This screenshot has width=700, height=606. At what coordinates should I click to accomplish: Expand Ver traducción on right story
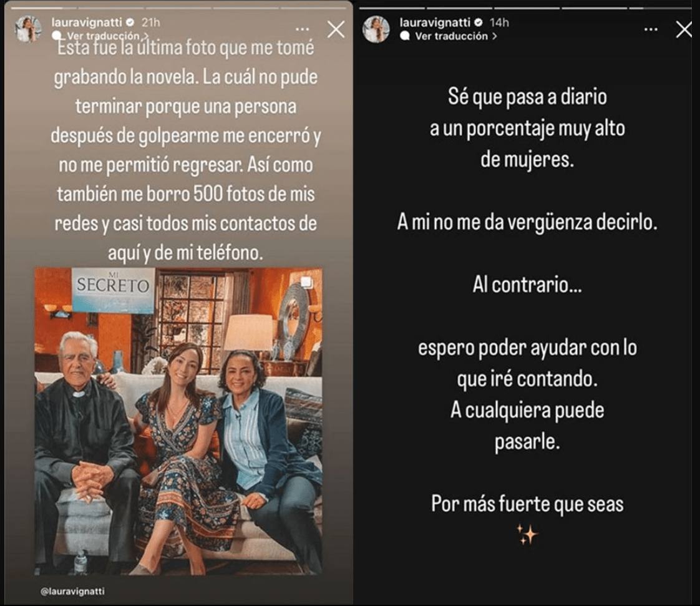456,36
